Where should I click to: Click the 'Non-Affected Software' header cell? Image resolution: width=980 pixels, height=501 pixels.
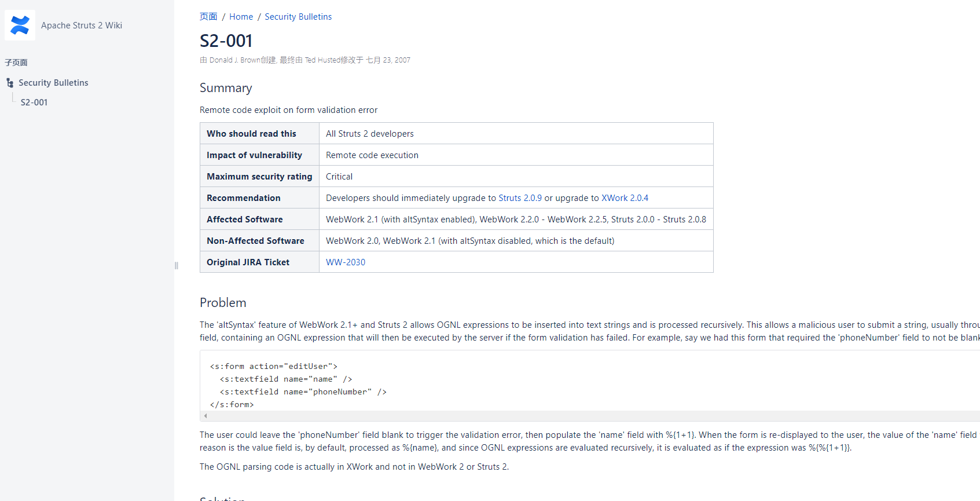260,240
